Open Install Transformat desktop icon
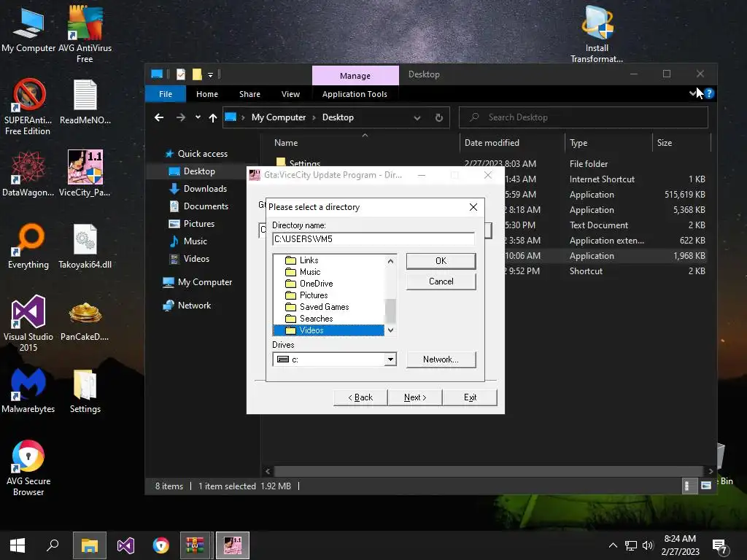This screenshot has height=560, width=747. pos(597,34)
